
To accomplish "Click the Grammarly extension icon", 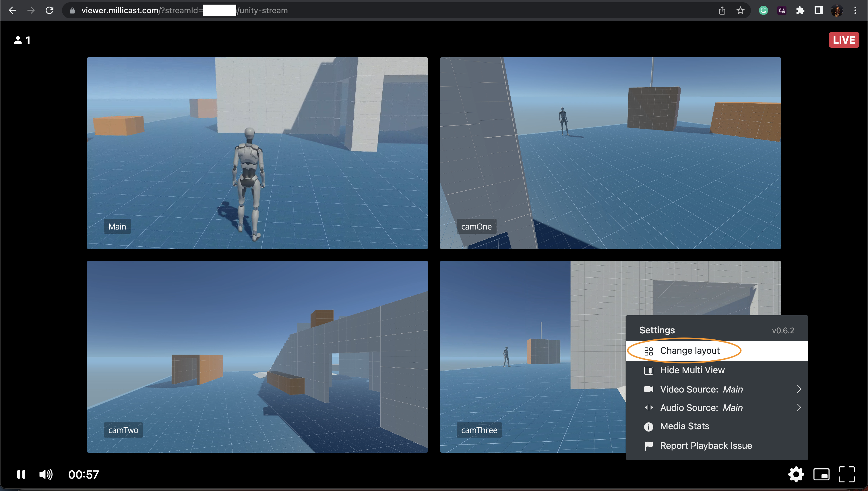I will coord(763,10).
